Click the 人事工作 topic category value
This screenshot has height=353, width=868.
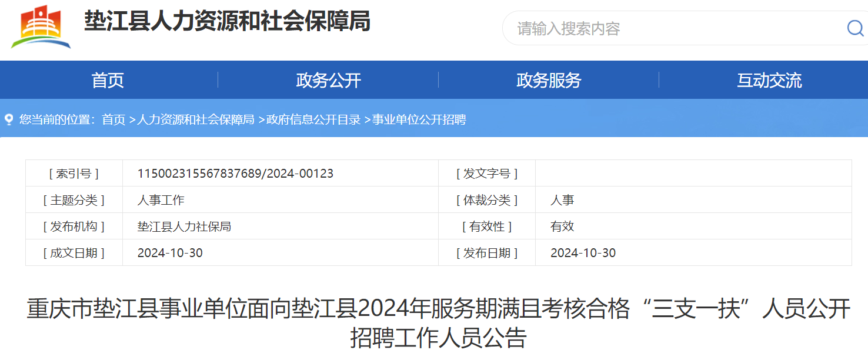pos(161,200)
